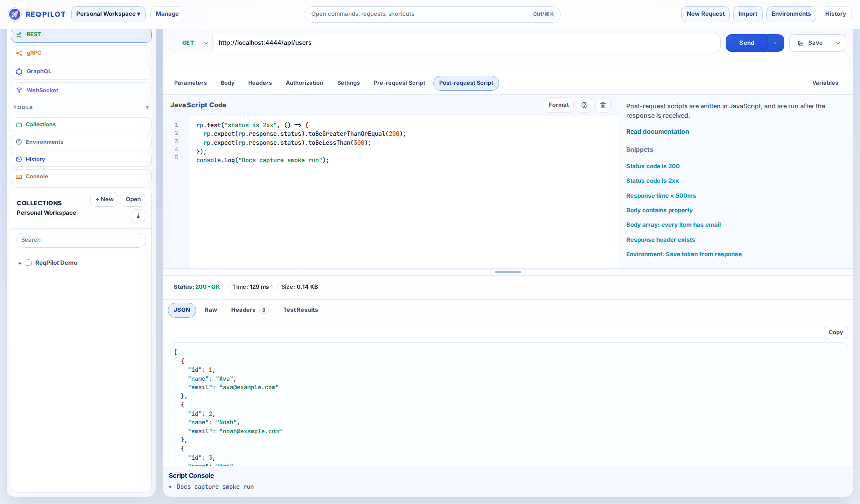Viewport: 860px width, 504px height.
Task: Check the ReqPilot Demo collection checkbox
Action: pos(28,262)
